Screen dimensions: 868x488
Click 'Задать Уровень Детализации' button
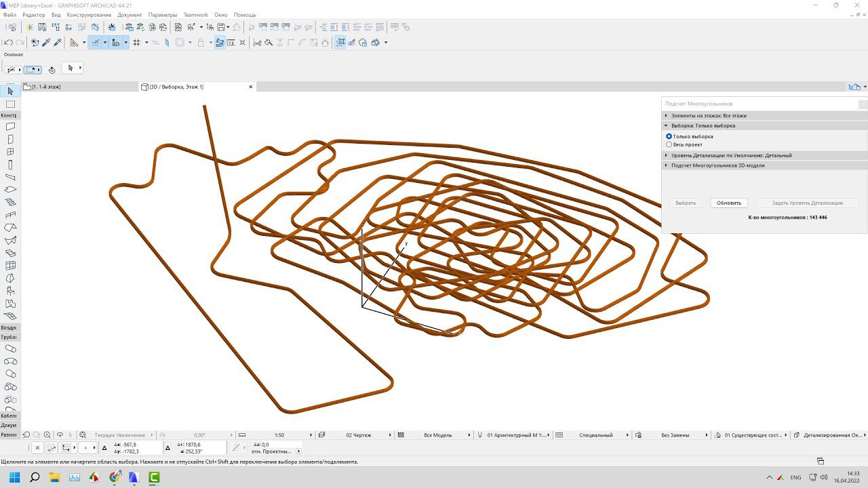807,203
